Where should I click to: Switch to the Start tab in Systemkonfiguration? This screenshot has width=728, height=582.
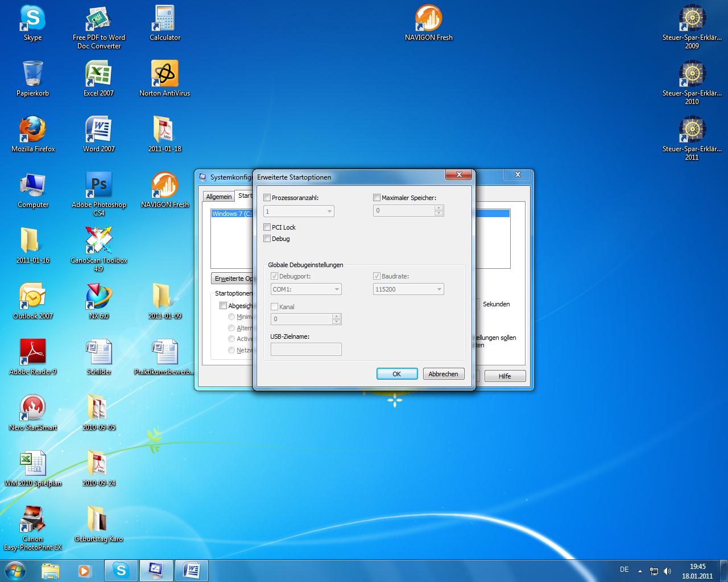coord(245,196)
